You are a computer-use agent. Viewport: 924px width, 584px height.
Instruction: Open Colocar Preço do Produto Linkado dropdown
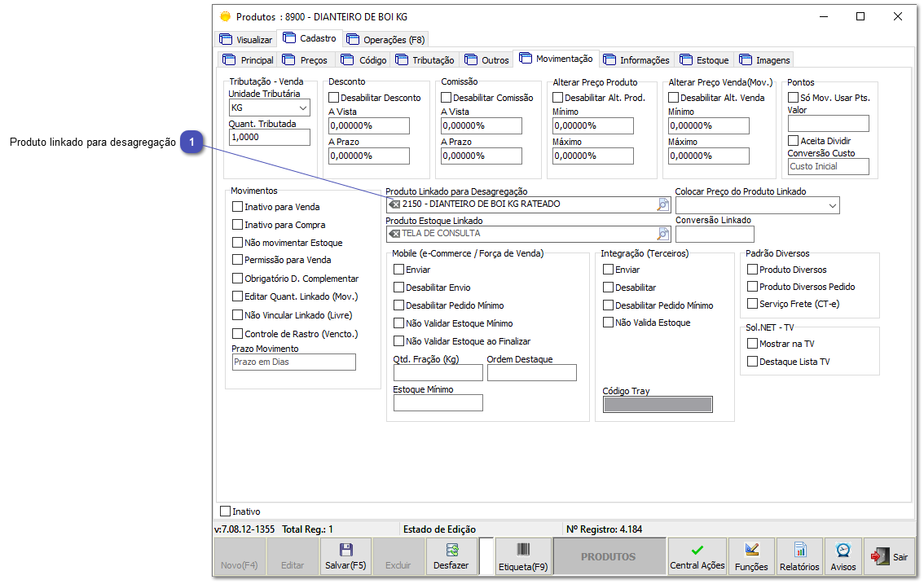click(x=832, y=206)
